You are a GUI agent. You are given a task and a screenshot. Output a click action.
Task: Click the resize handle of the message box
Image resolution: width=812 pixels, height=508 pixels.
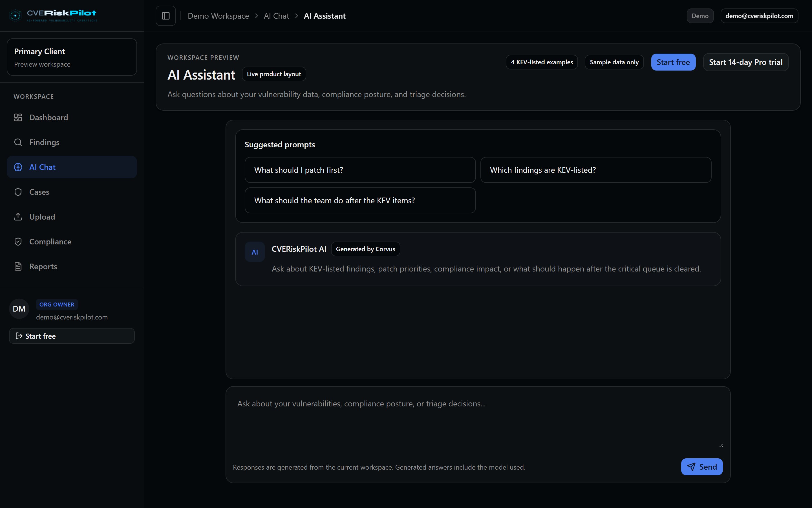coord(721,445)
